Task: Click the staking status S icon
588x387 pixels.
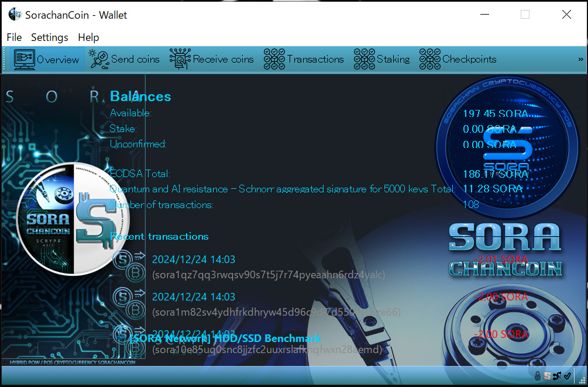Action: (x=548, y=376)
